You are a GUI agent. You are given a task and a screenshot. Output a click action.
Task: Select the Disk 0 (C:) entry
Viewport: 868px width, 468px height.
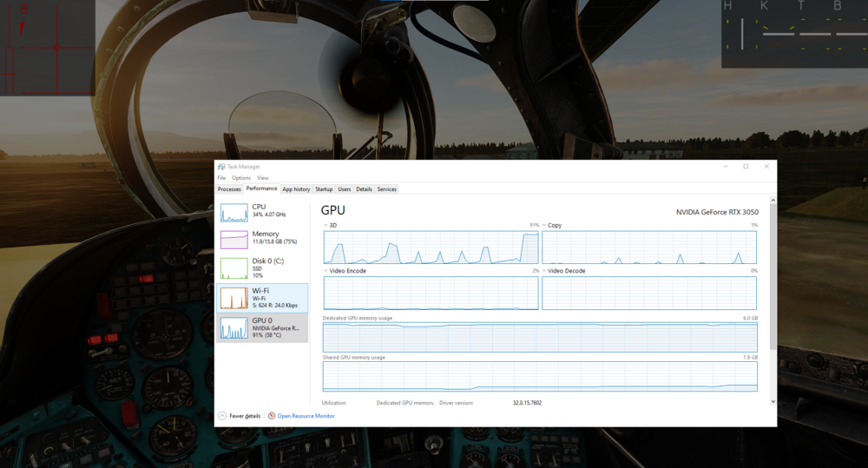click(x=262, y=267)
